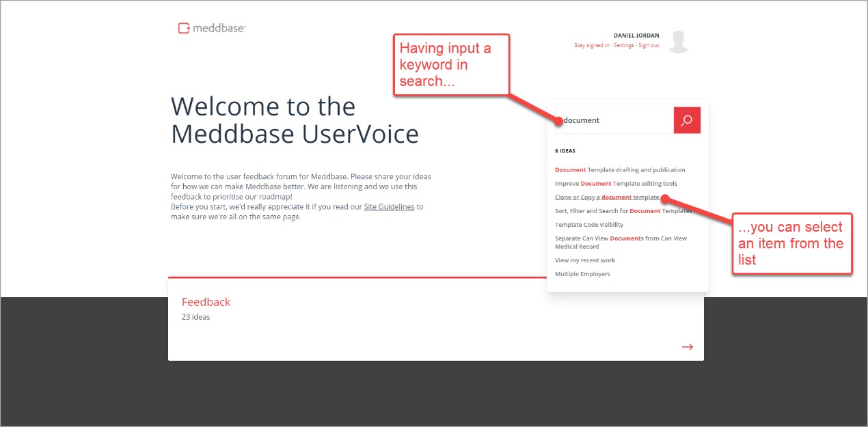Click the "Welcome to the Meddbase UserVoice" heading
This screenshot has width=868, height=427.
[x=295, y=120]
